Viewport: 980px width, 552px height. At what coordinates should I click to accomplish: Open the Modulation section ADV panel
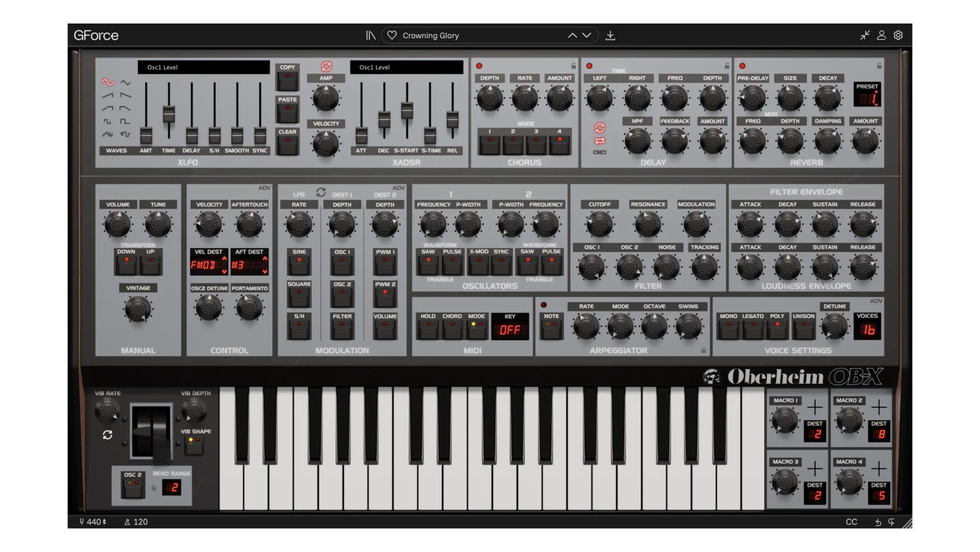(398, 188)
